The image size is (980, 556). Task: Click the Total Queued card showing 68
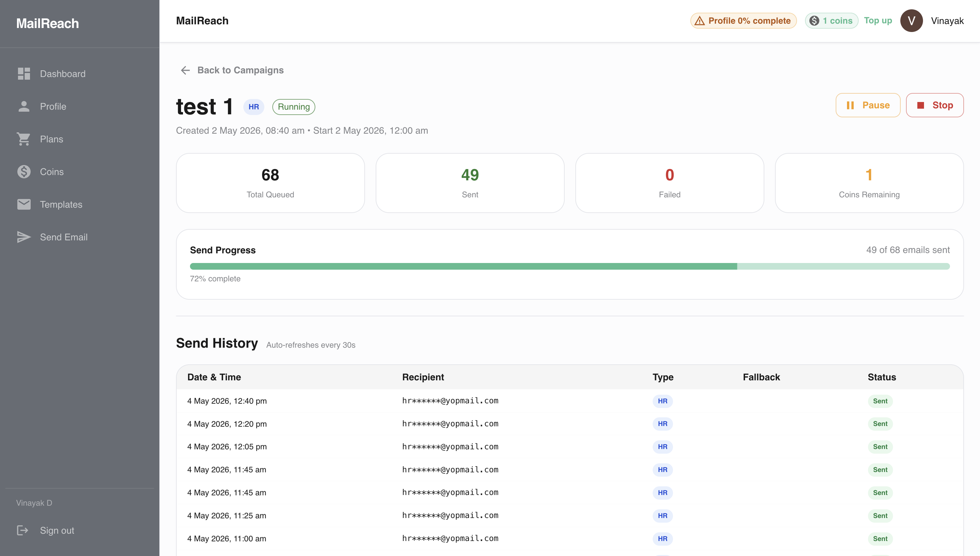[x=270, y=183]
